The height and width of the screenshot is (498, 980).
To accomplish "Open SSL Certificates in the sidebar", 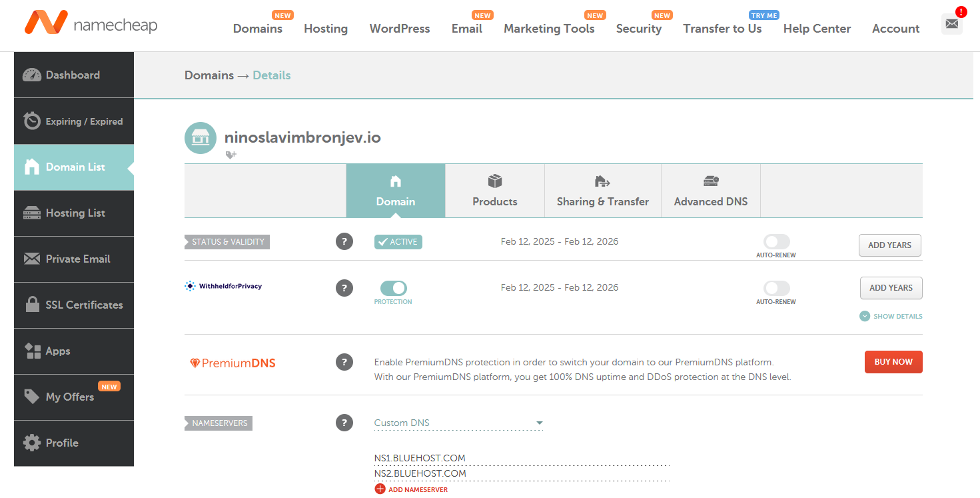I will coord(74,305).
